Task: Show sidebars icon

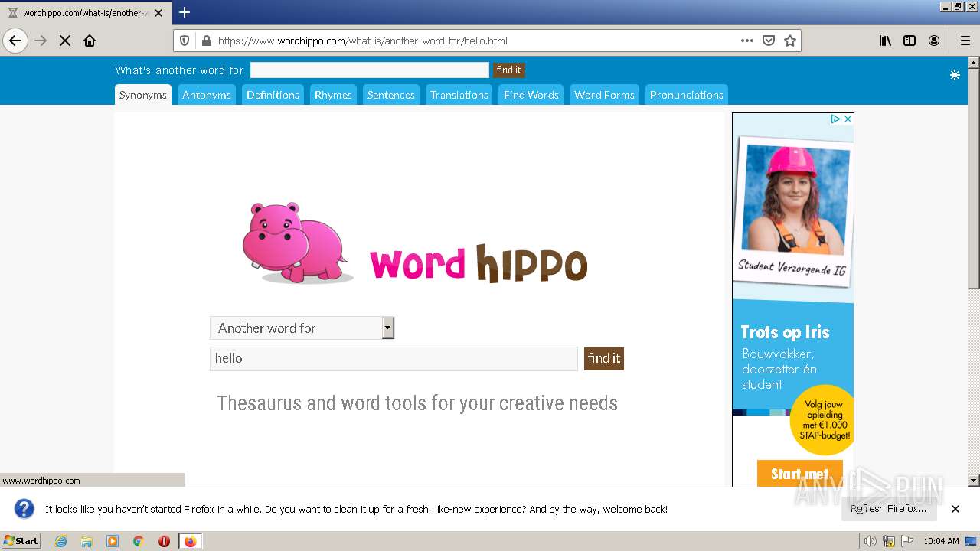Action: (x=910, y=41)
